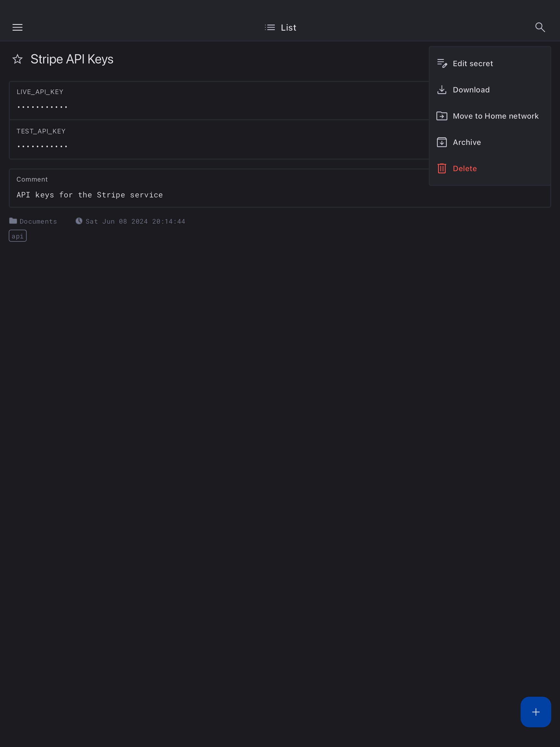This screenshot has height=747, width=560.
Task: Click the Download arrow icon
Action: 442,90
